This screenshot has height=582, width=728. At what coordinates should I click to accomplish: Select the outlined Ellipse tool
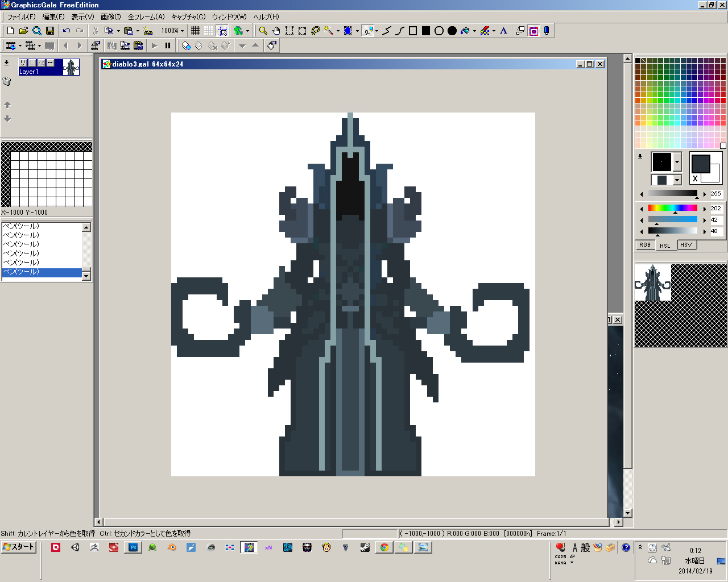pyautogui.click(x=439, y=31)
